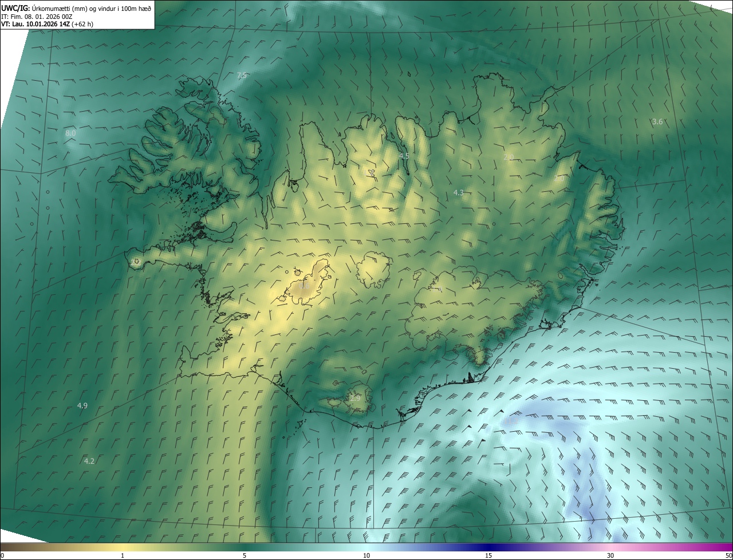This screenshot has width=733, height=560.
Task: Click the 4.2 value on the map
Action: coord(89,461)
